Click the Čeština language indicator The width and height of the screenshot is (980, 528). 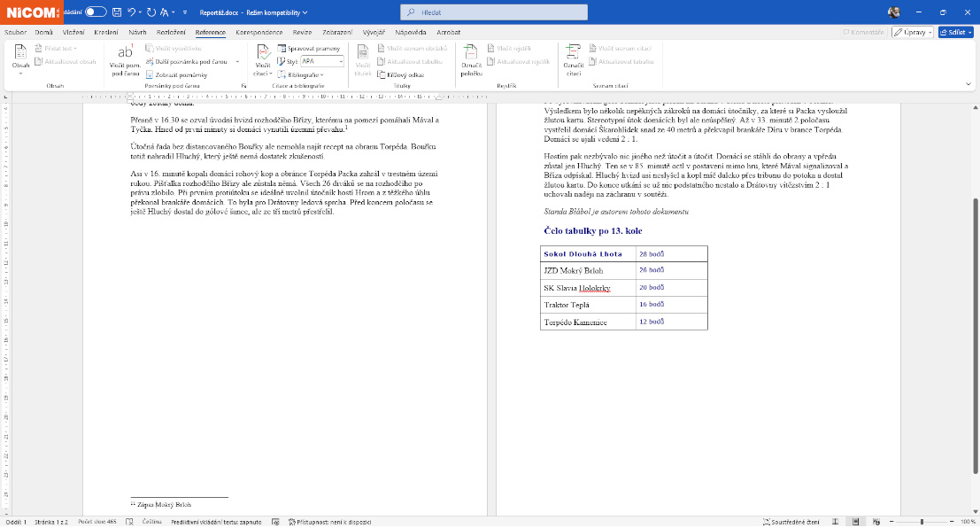pos(152,523)
